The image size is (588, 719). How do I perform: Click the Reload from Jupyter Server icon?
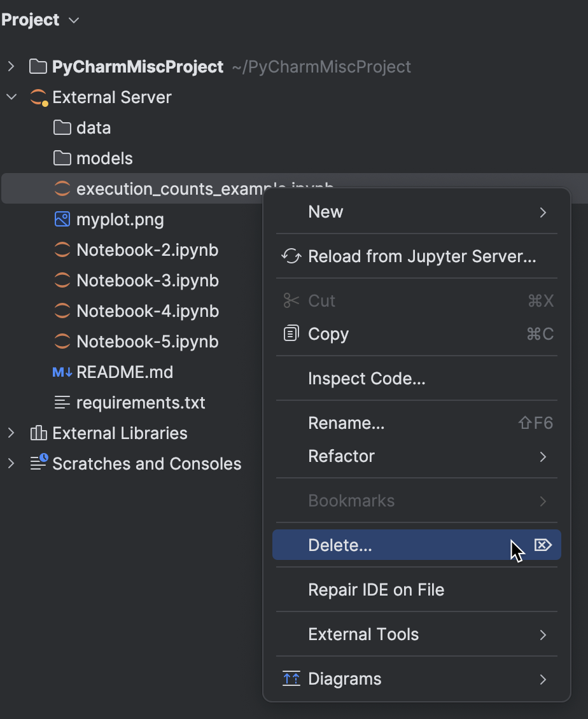click(291, 256)
